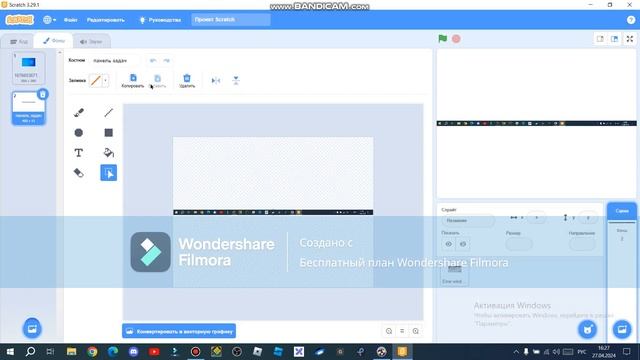Image resolution: width=640 pixels, height=360 pixels.
Task: Edit the sprite y position field
Action: point(588,218)
